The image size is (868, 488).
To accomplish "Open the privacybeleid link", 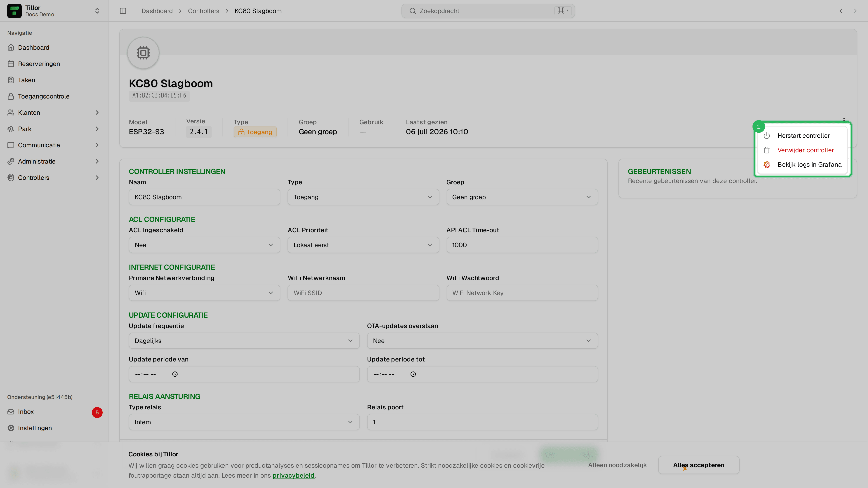I will (x=293, y=476).
